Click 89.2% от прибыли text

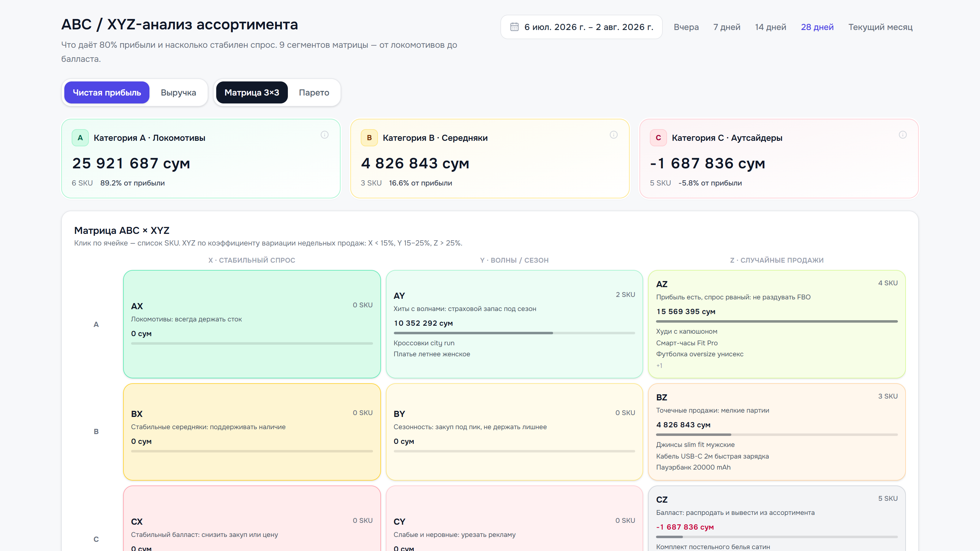pyautogui.click(x=132, y=183)
